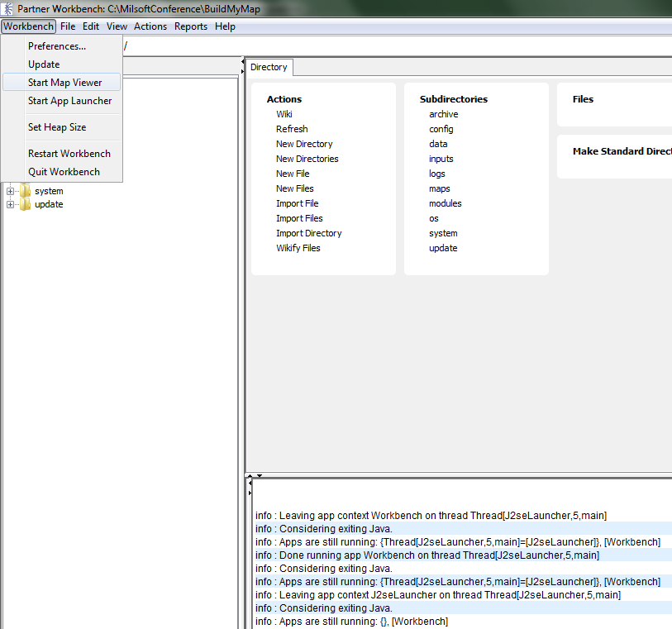
Task: Select Set Heap Size menu entry
Action: point(61,127)
